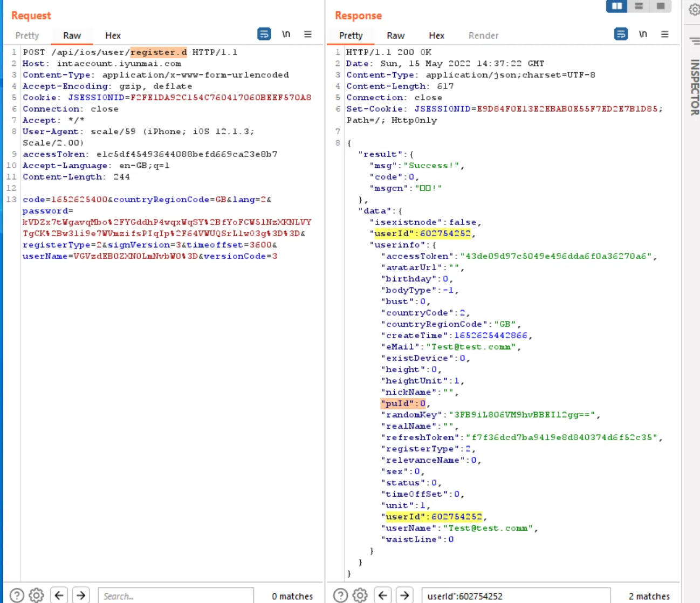Select the combined single-pane layout view
The image size is (700, 603).
click(x=661, y=6)
